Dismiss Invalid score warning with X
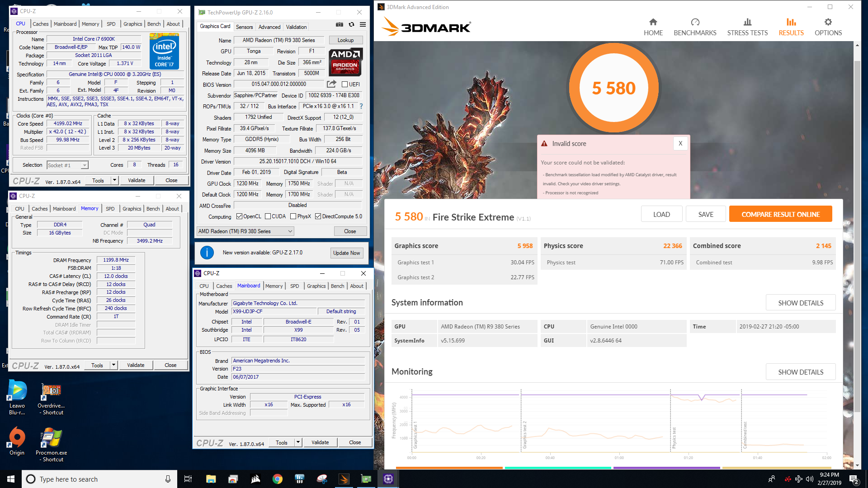This screenshot has width=868, height=488. point(680,144)
